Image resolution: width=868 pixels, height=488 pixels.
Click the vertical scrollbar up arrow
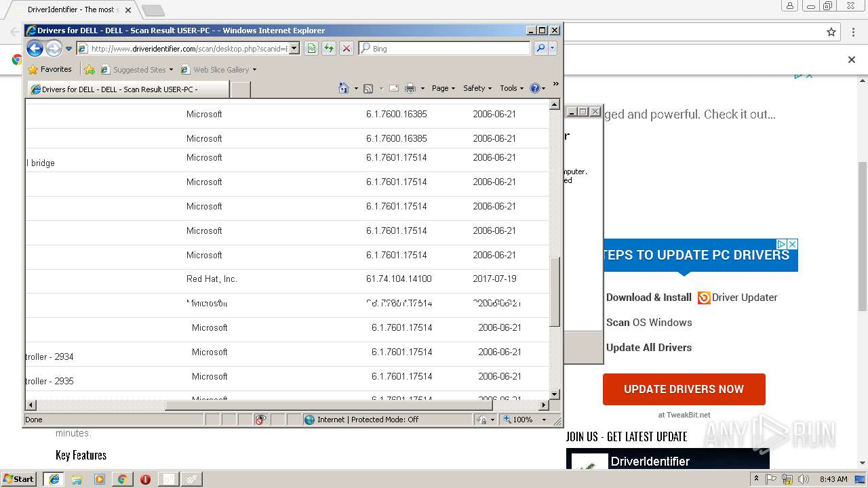(554, 105)
